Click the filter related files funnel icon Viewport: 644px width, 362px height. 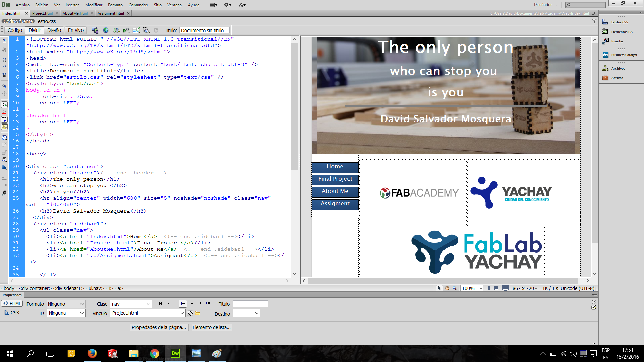pos(594,21)
